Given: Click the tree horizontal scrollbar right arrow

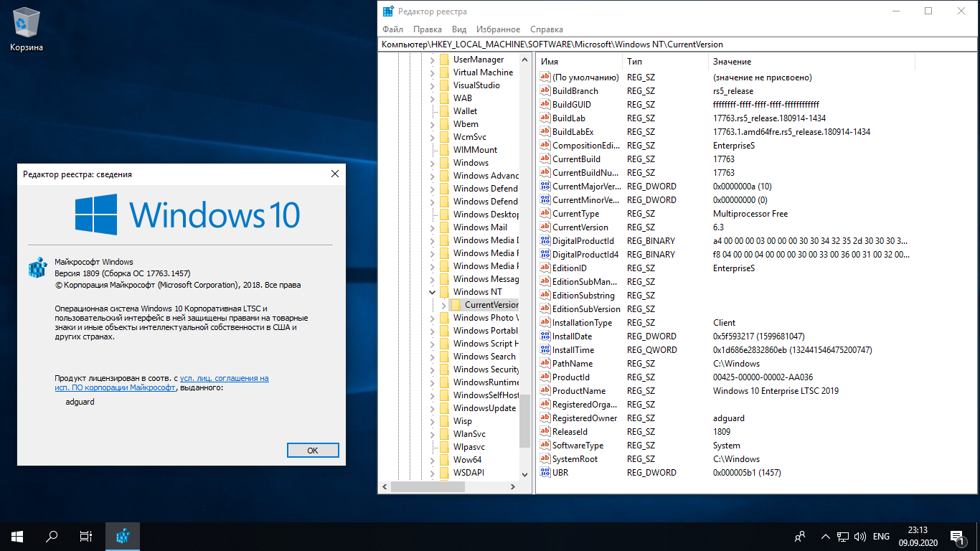Looking at the screenshot, I should [x=514, y=486].
